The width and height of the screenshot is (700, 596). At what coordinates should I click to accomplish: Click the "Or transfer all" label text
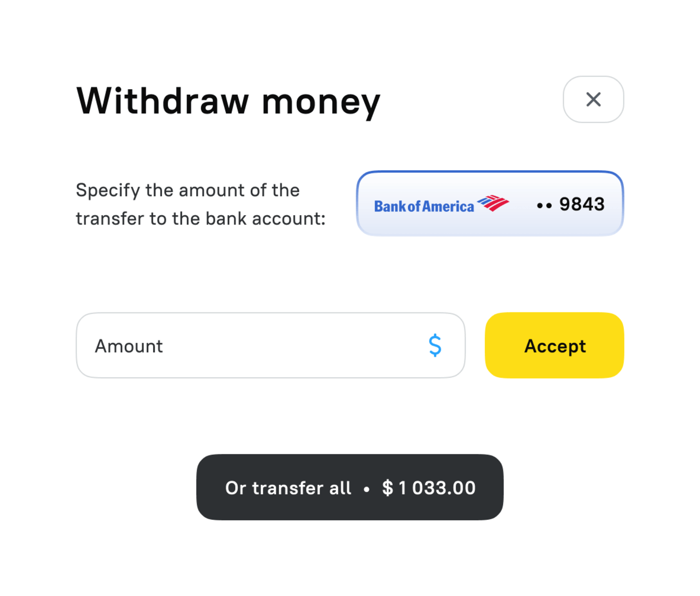[288, 488]
